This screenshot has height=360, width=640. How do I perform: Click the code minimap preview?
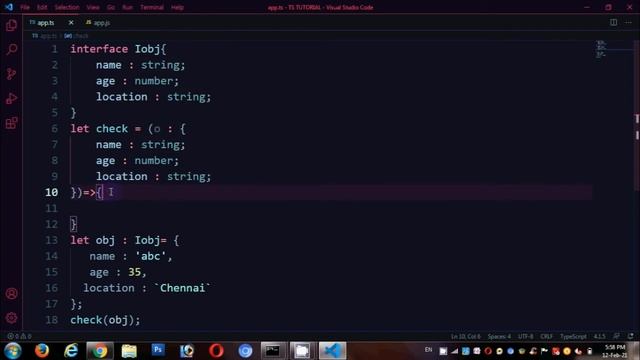coord(602,49)
